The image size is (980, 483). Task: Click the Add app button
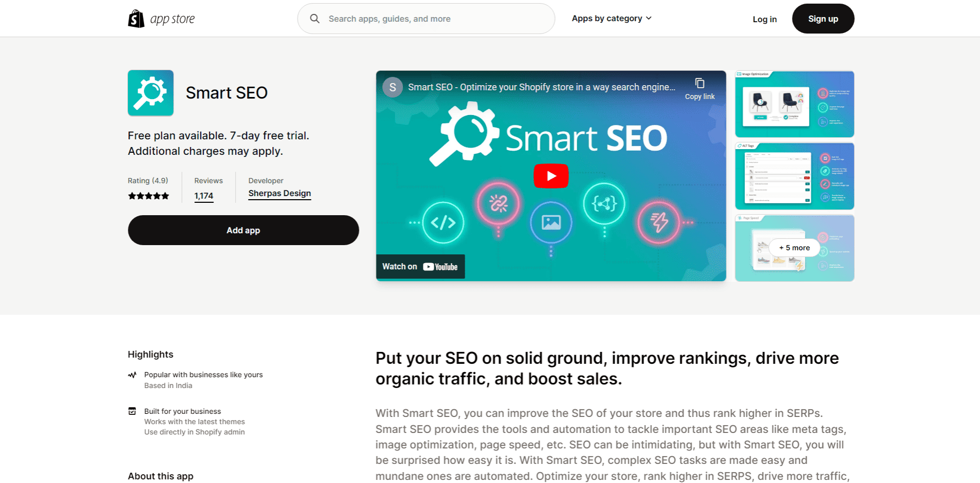pyautogui.click(x=243, y=230)
